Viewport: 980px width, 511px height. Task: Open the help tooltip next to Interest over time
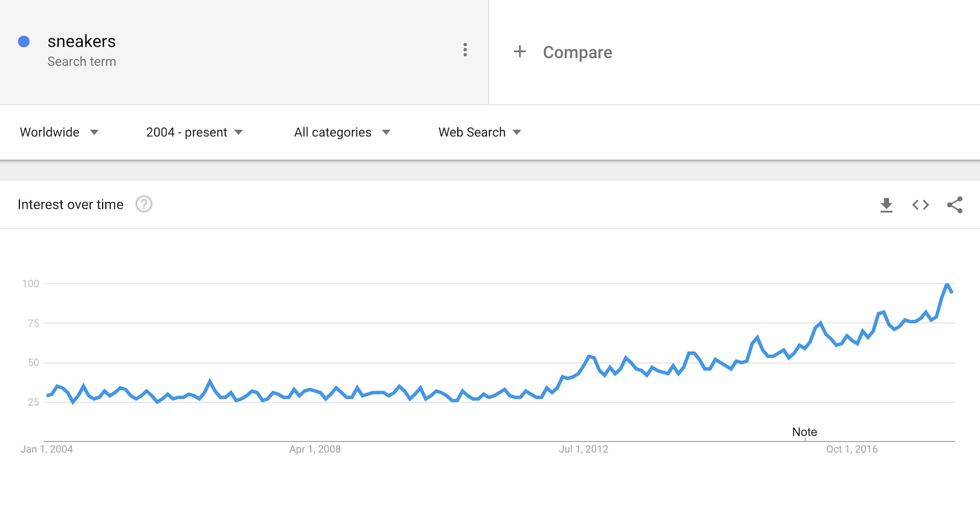[x=143, y=205]
